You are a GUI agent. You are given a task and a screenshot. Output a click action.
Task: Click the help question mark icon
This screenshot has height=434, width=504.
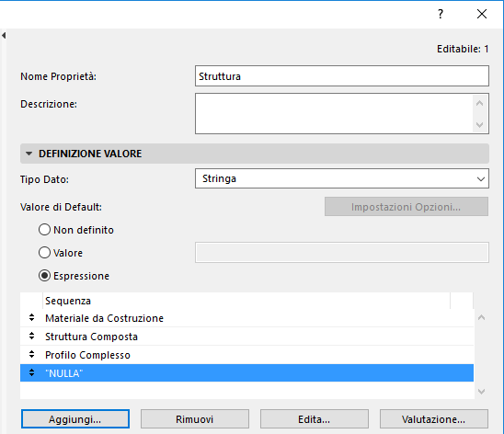441,14
